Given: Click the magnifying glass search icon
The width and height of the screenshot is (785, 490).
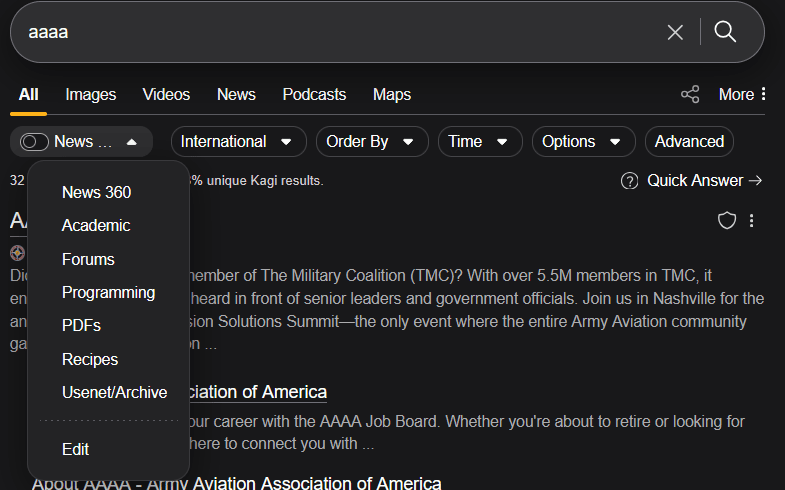Looking at the screenshot, I should click(725, 32).
